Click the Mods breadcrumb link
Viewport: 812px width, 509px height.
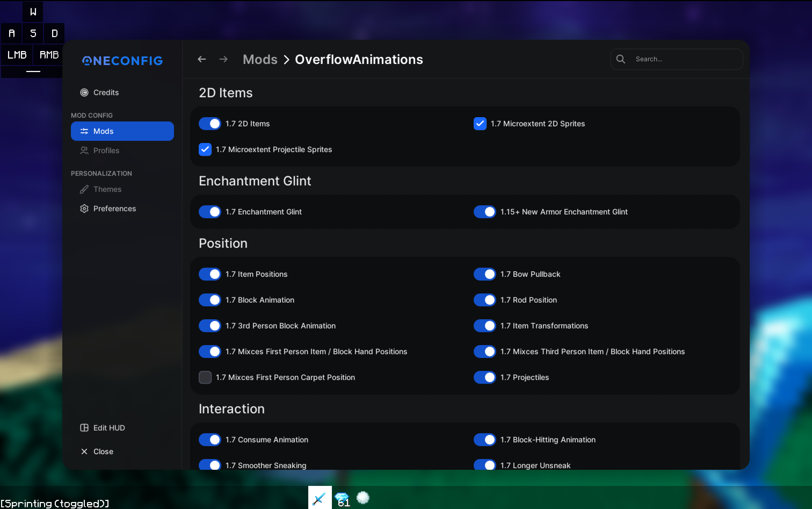260,59
